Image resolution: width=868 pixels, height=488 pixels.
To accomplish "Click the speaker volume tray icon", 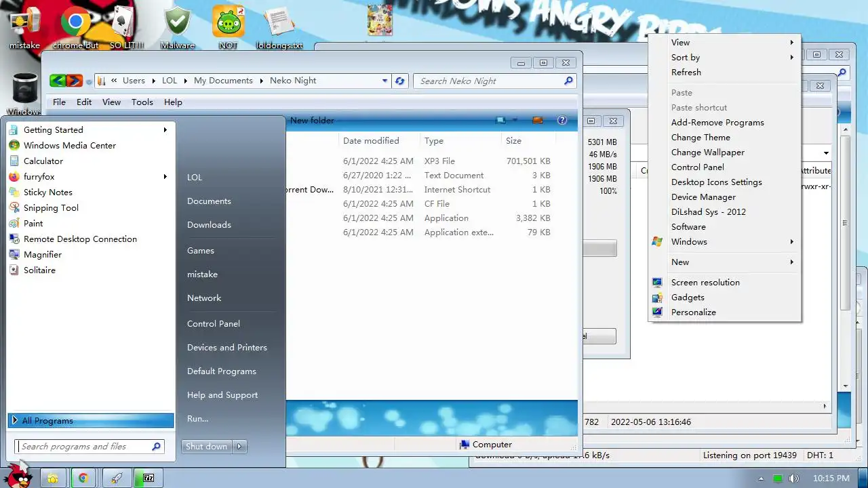I will pyautogui.click(x=793, y=479).
